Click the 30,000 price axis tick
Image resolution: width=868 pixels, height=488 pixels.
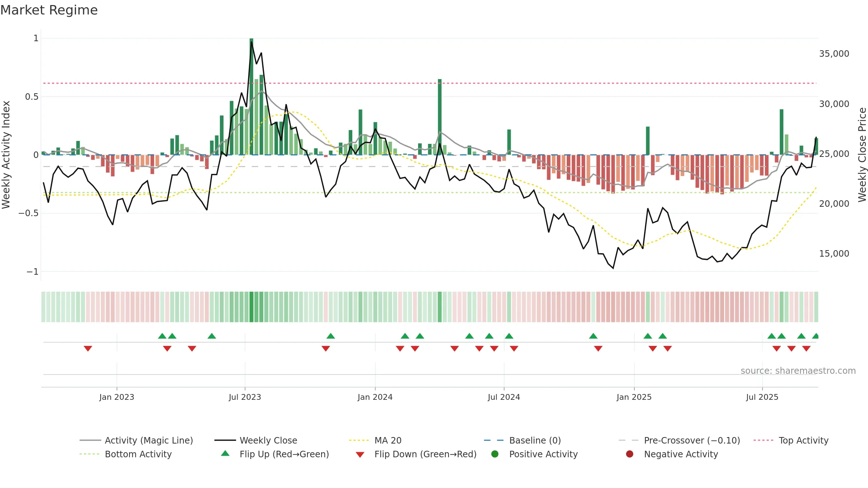[834, 104]
